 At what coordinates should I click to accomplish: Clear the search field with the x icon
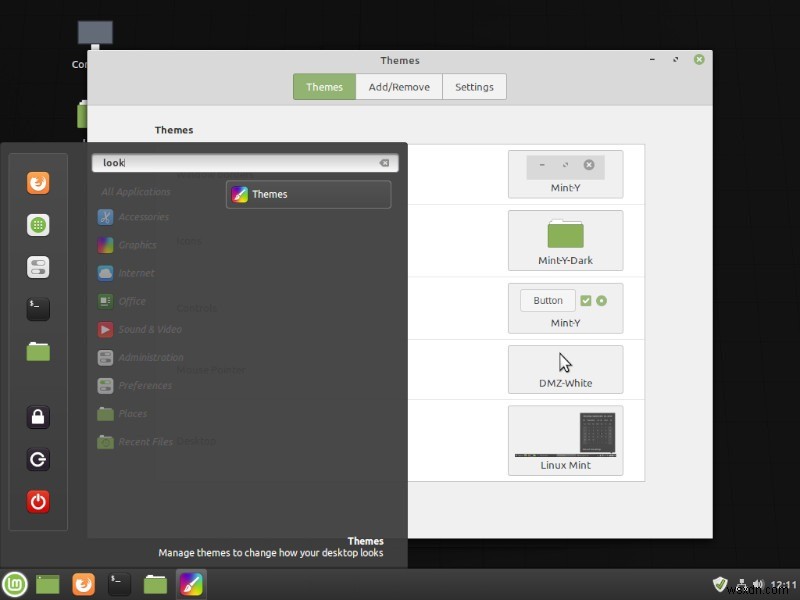point(385,162)
